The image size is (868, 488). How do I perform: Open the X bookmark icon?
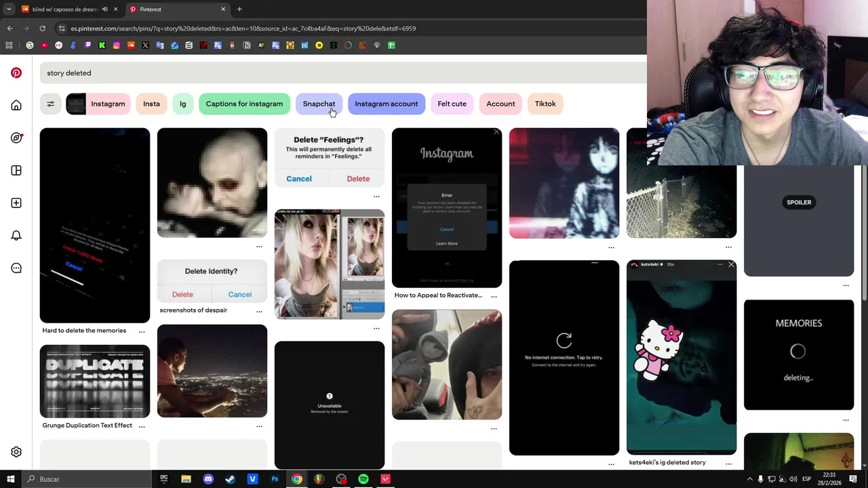click(x=146, y=45)
